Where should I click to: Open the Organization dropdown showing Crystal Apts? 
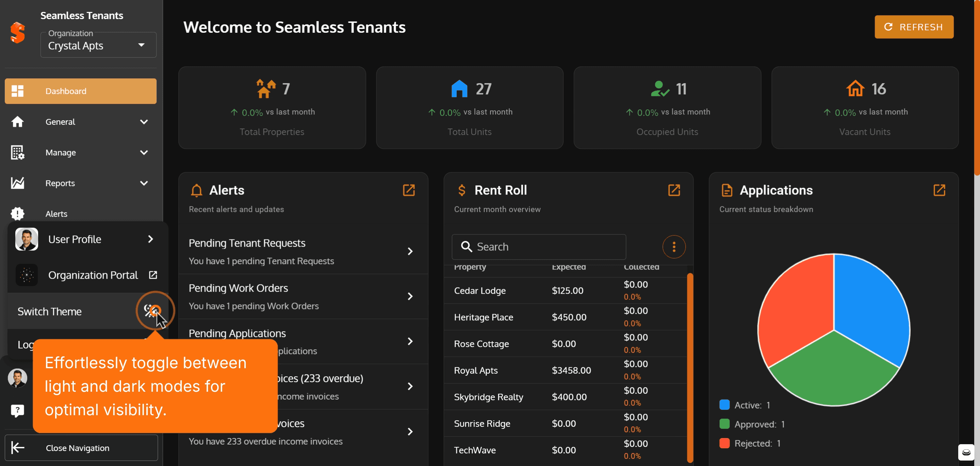(98, 45)
